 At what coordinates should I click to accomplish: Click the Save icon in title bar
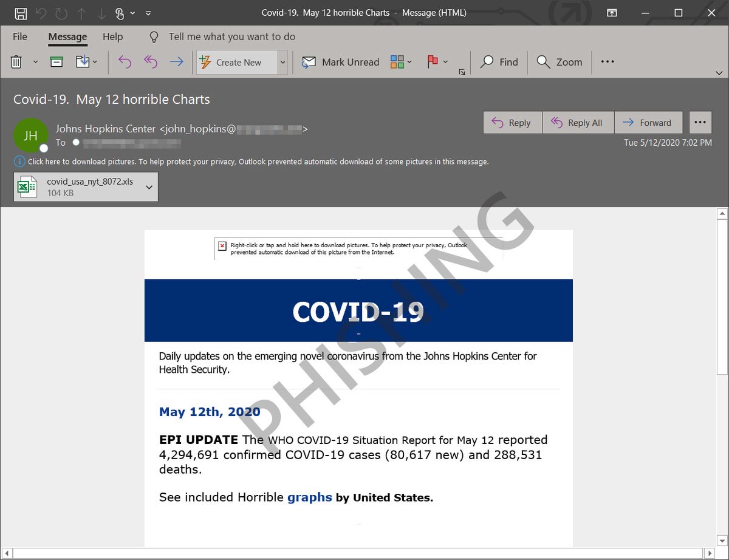click(x=20, y=13)
